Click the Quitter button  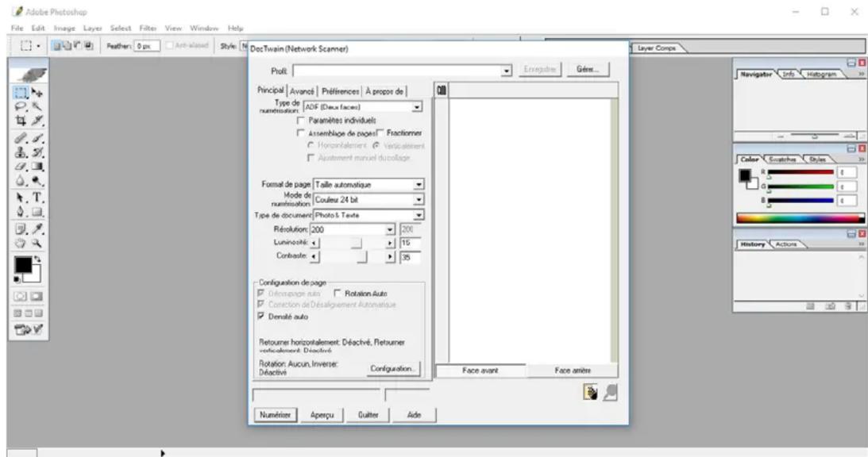(x=368, y=415)
